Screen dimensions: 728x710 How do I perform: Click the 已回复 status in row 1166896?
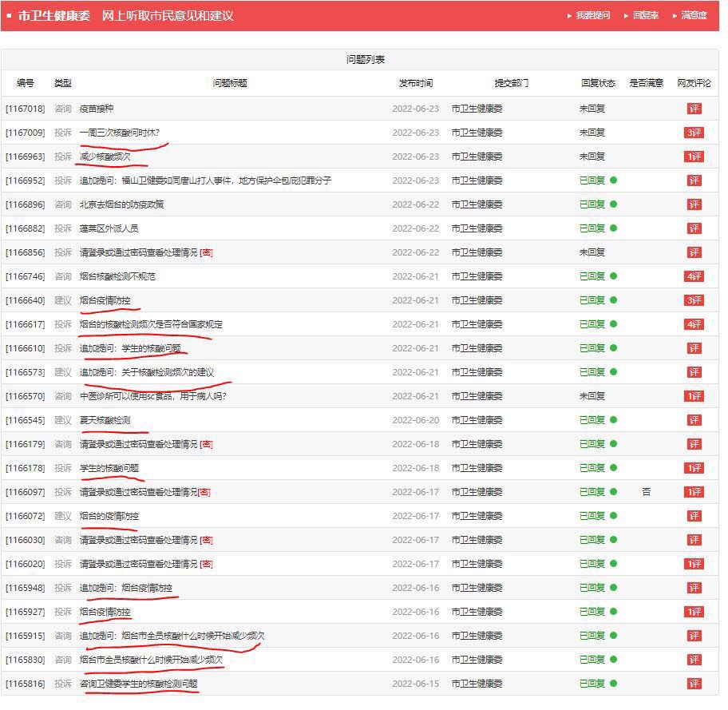click(x=591, y=204)
